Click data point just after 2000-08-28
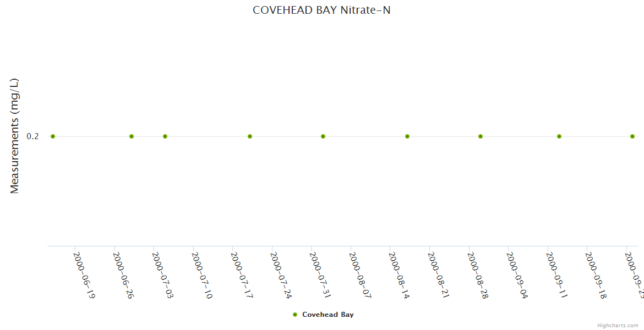This screenshot has width=644, height=330. [481, 136]
